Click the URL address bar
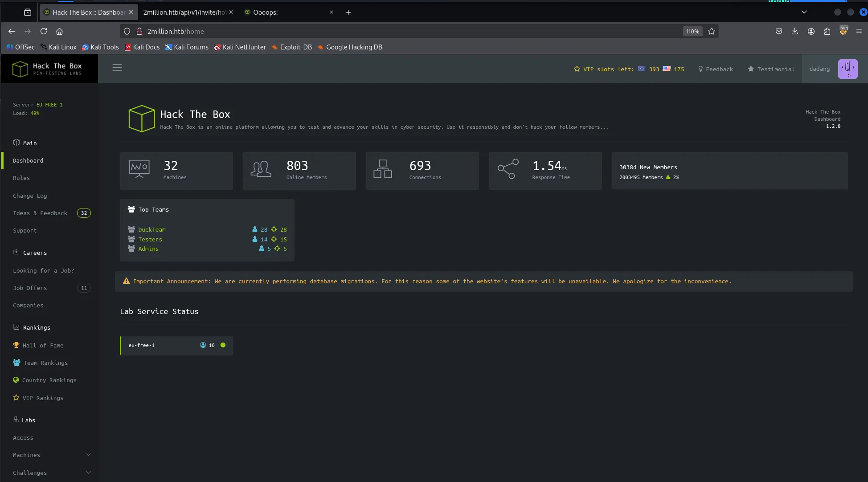 tap(401, 32)
